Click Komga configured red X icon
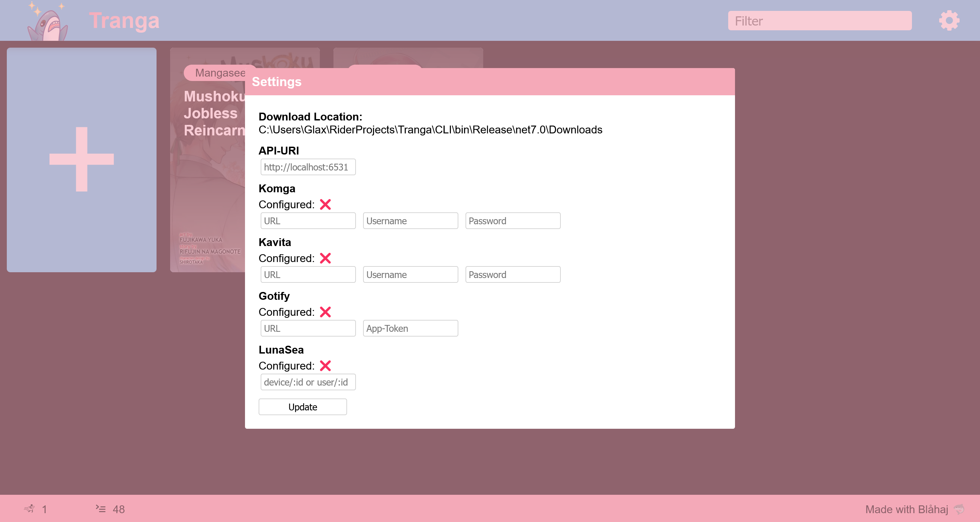Viewport: 980px width, 522px height. tap(325, 205)
